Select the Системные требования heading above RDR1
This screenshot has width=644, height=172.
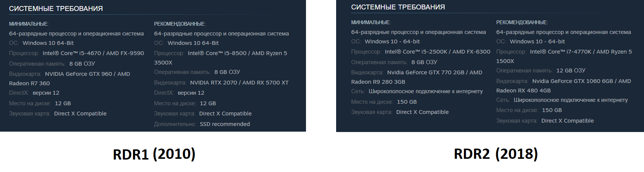click(x=56, y=8)
